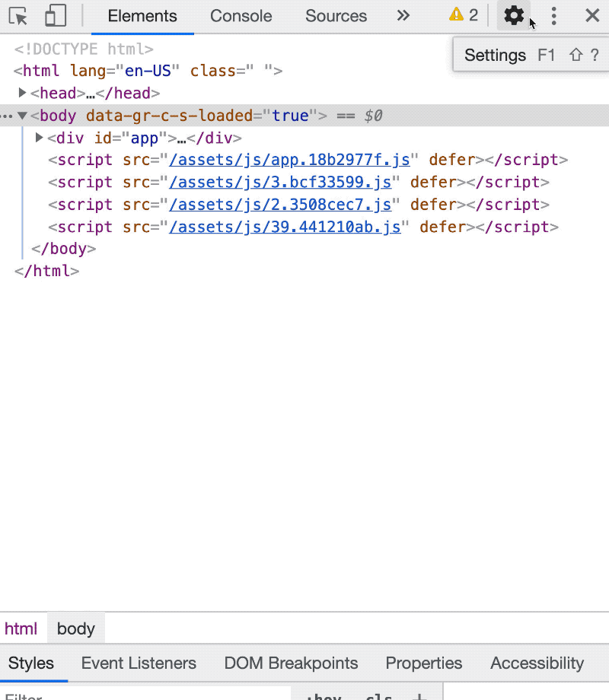Open the Event Listeners pane

pos(139,663)
